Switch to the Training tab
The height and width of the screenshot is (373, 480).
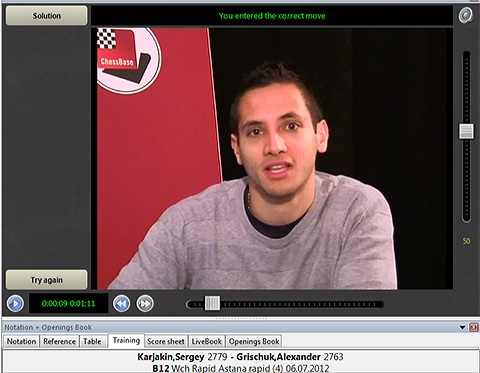point(126,340)
